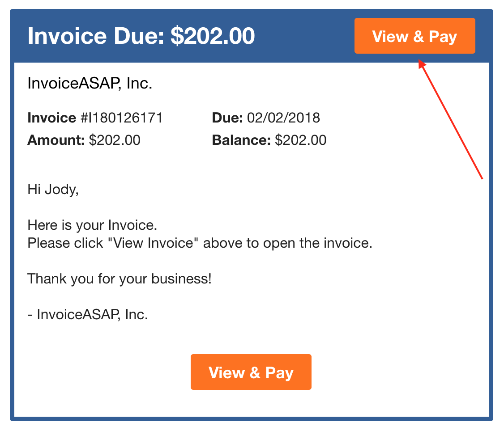
Task: Click the bottom View & Pay button
Action: pyautogui.click(x=251, y=372)
